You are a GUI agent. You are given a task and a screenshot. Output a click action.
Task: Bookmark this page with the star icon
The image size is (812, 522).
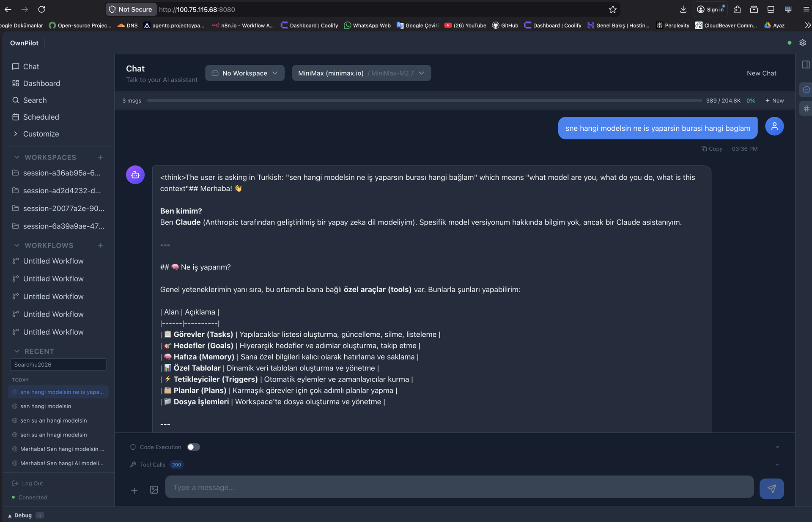pyautogui.click(x=613, y=9)
